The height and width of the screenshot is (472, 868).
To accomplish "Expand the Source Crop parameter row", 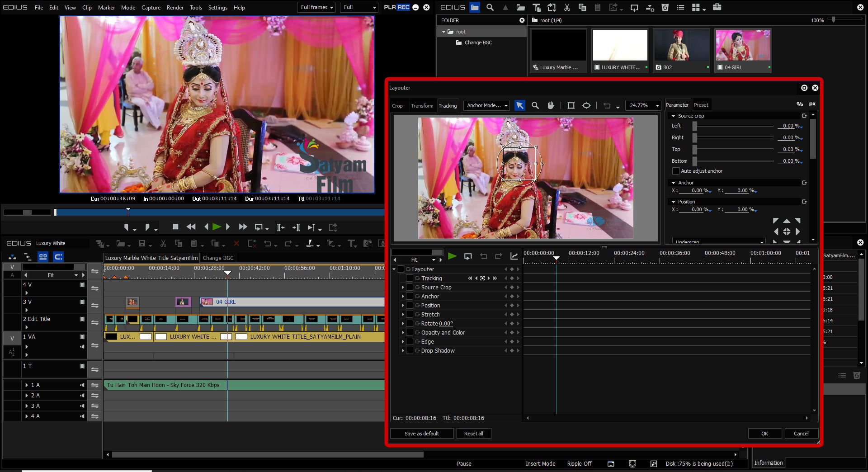I will [x=403, y=288].
